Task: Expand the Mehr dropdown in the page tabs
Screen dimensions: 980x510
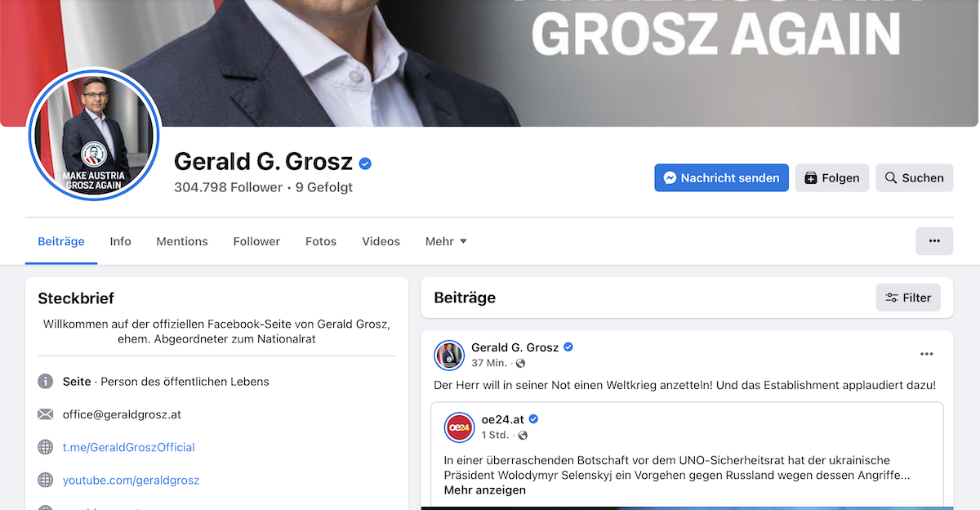Action: click(x=446, y=241)
